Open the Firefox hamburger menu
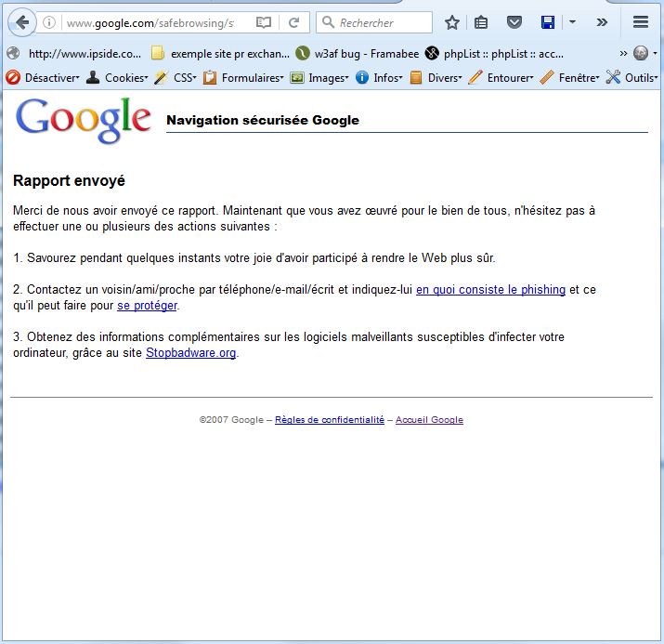 tap(641, 22)
